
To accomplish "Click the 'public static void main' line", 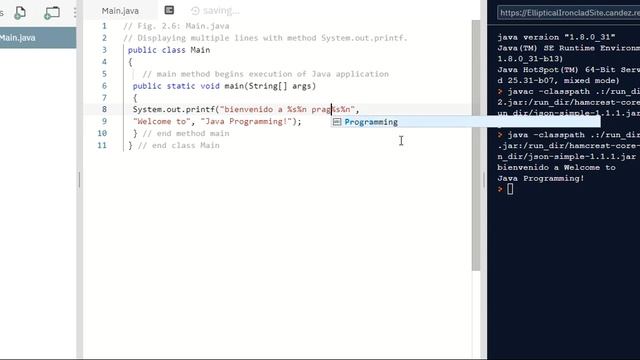I will coord(224,86).
